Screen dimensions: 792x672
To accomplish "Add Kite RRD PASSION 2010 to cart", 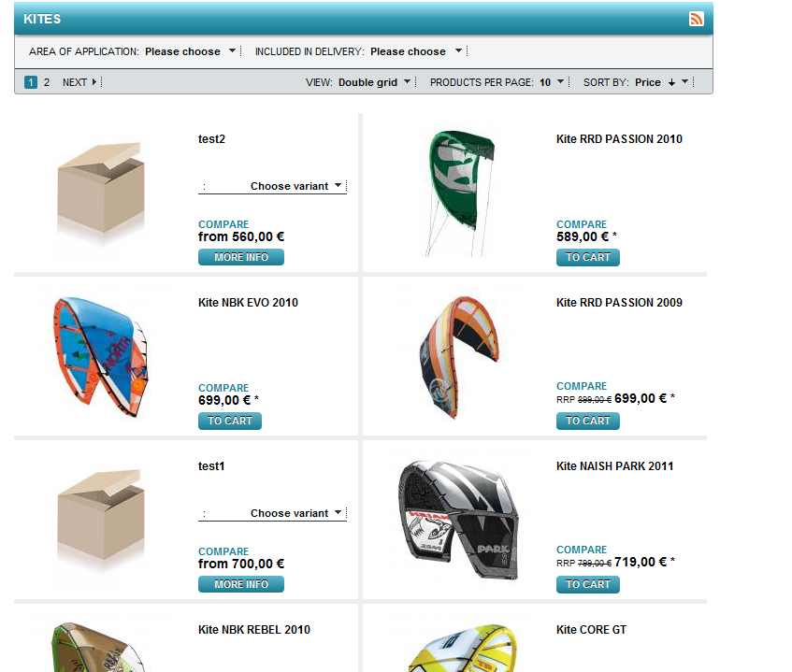I will pos(588,257).
